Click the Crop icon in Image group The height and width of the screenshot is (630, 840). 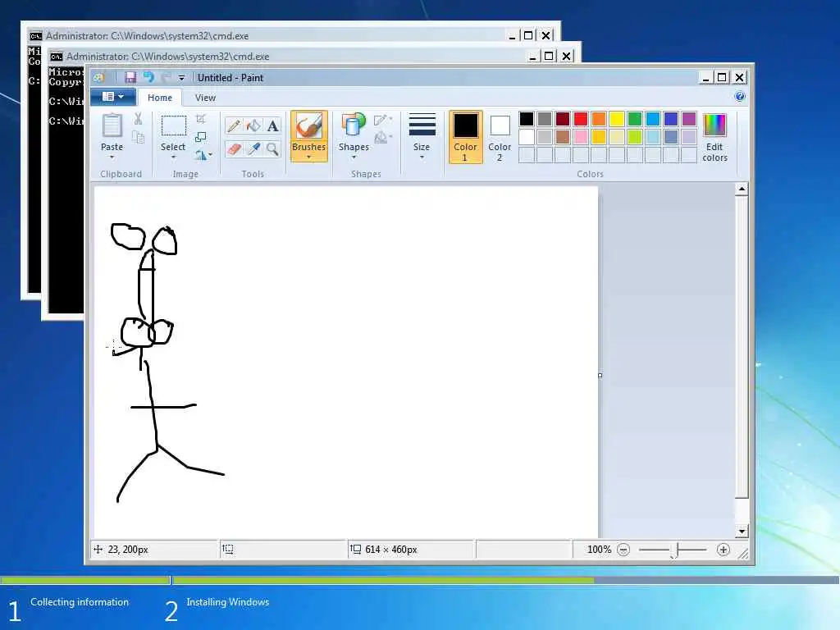pyautogui.click(x=201, y=118)
